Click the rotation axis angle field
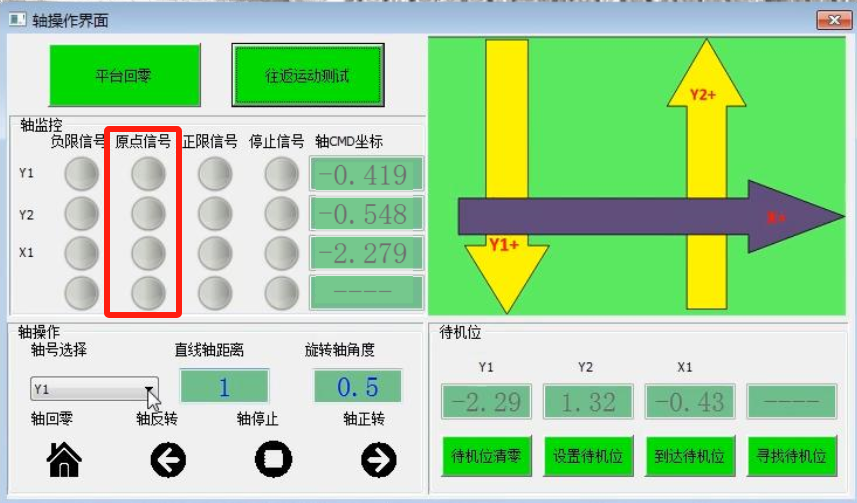Screen dimensions: 857x503 (x=357, y=387)
